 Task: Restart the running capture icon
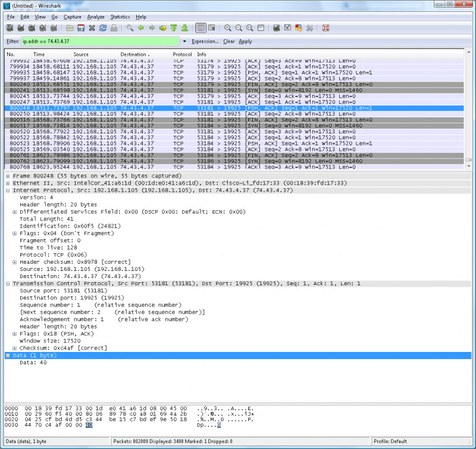pos(54,28)
